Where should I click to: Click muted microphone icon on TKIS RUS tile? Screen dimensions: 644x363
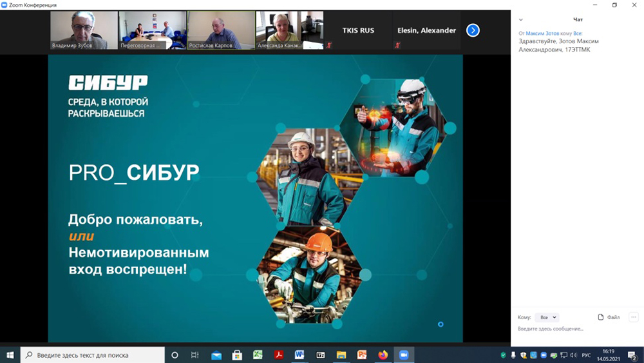329,45
